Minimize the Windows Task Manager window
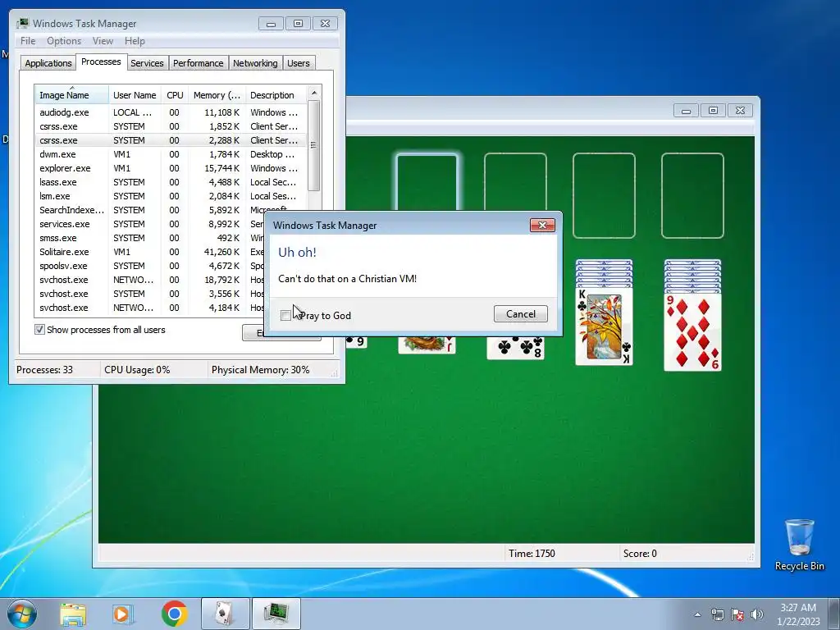 click(271, 24)
